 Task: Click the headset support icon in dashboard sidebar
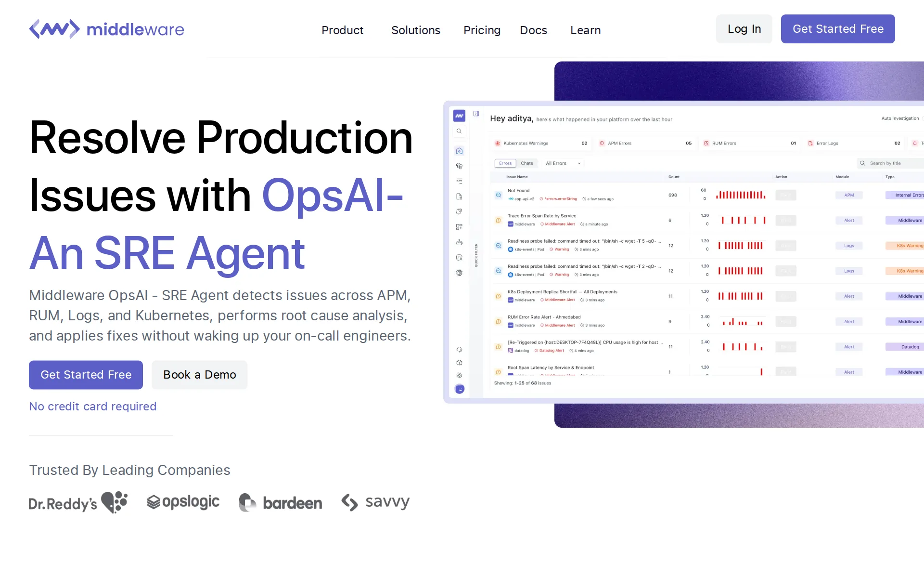coord(459,350)
